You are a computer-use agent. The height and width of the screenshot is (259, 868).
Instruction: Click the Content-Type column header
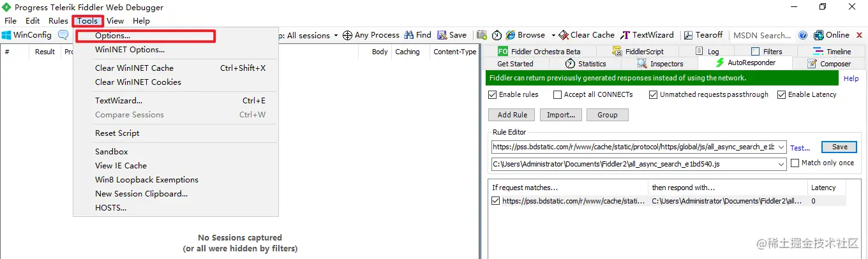click(x=454, y=52)
